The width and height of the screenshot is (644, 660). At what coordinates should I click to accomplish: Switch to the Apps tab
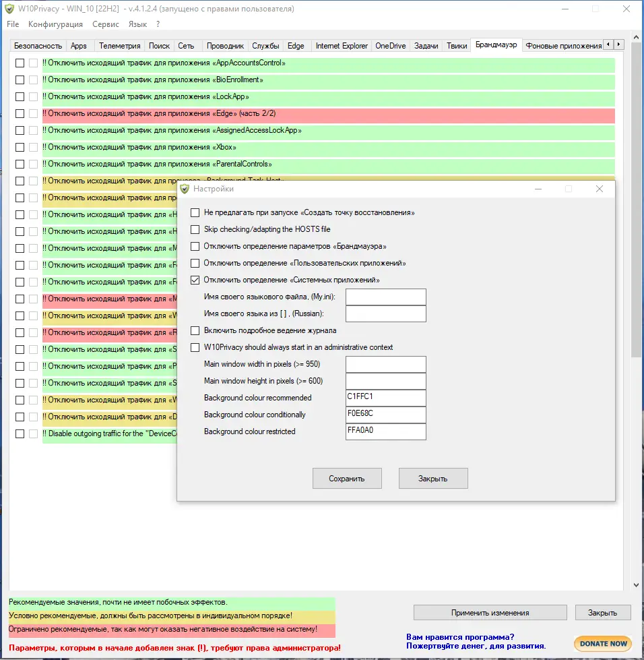point(79,46)
